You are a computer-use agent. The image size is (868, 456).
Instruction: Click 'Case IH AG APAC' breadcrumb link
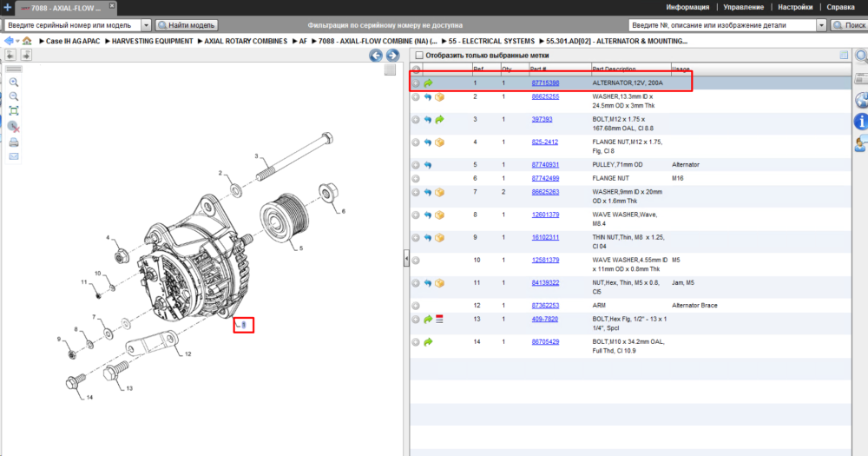(x=73, y=41)
